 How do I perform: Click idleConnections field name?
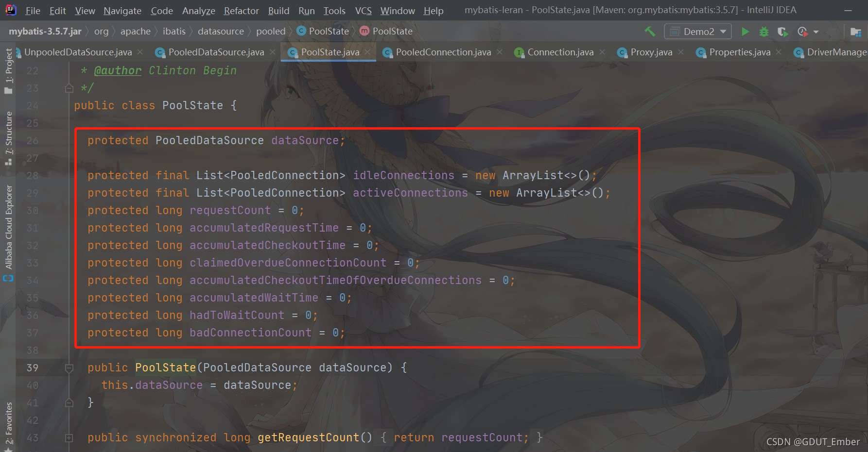point(403,176)
